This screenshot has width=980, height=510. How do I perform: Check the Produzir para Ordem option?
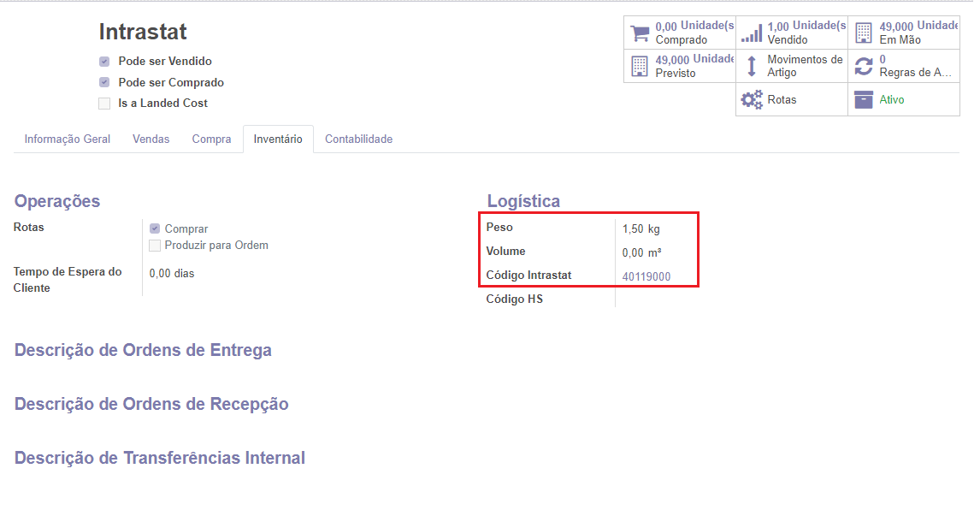[x=155, y=245]
